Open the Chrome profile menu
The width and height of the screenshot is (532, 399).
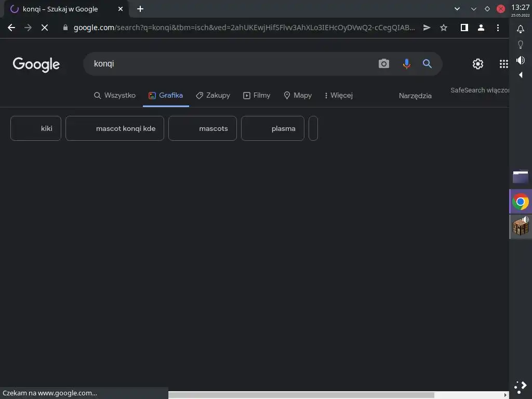[481, 28]
